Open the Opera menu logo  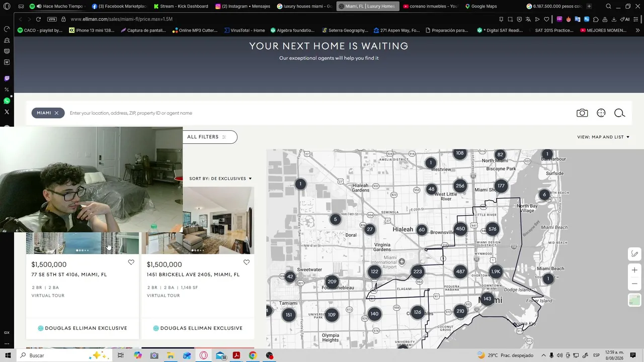(7, 6)
